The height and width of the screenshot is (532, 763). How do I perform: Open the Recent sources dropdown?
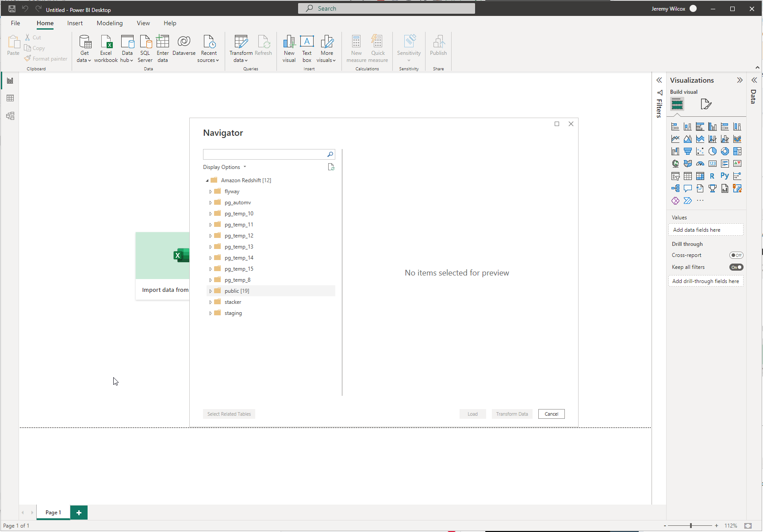pos(208,49)
